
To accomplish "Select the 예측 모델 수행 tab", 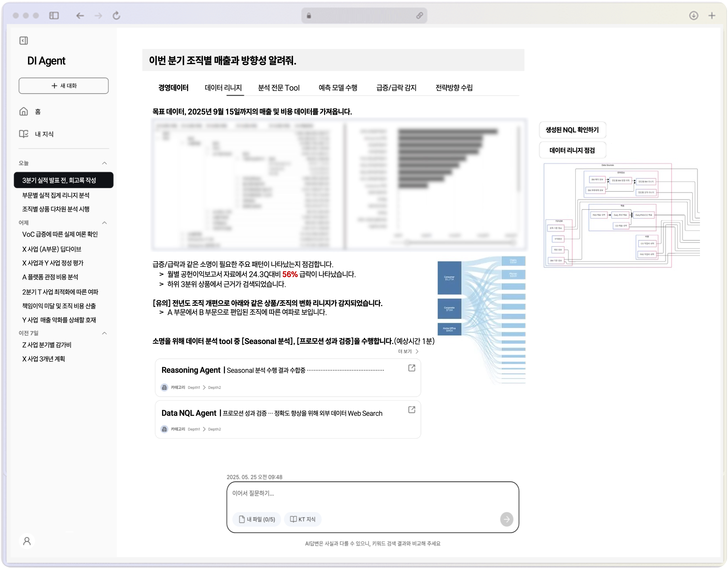I will coord(338,88).
